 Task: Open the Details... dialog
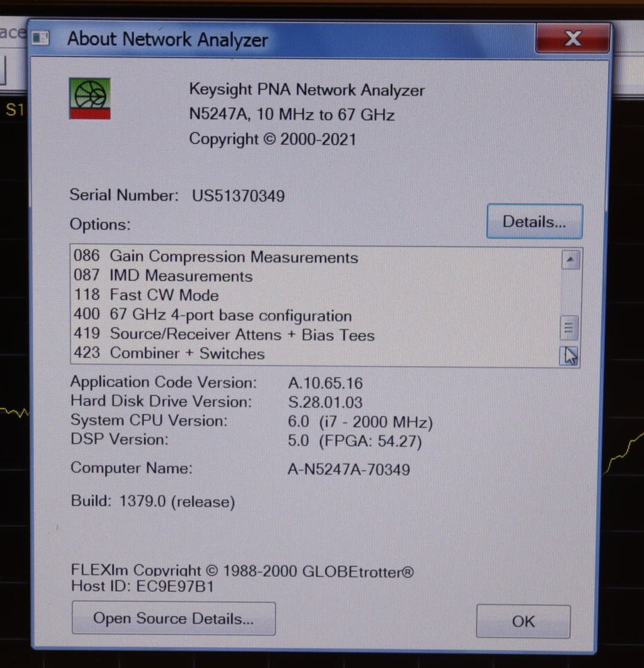pos(534,221)
